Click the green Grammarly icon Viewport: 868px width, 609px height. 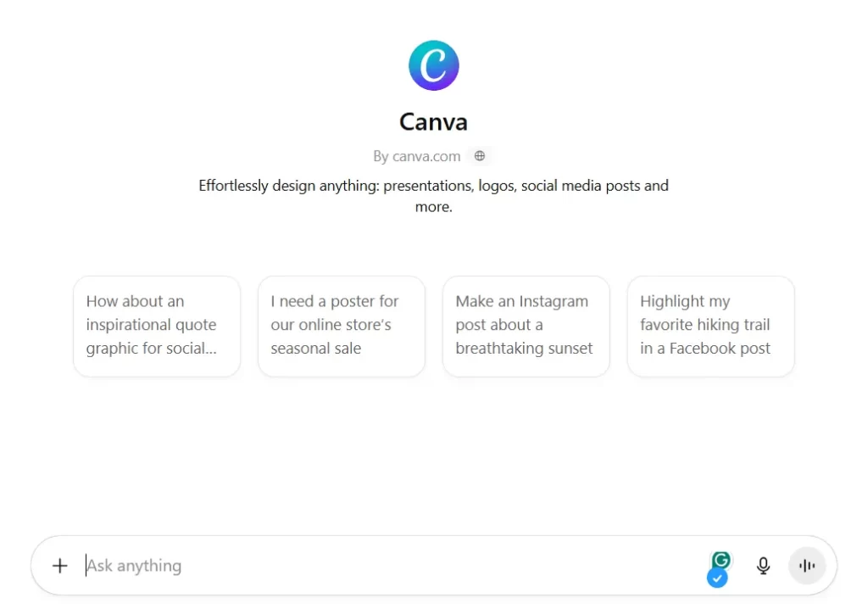pyautogui.click(x=721, y=560)
